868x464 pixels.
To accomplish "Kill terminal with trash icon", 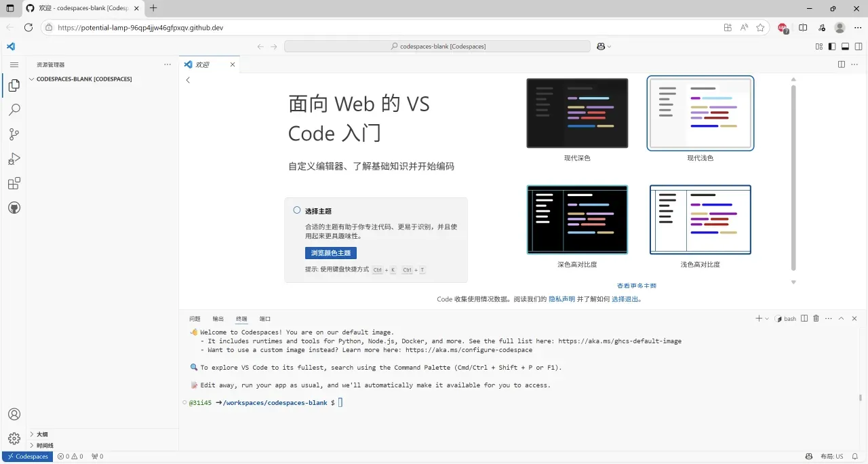I will pos(816,318).
